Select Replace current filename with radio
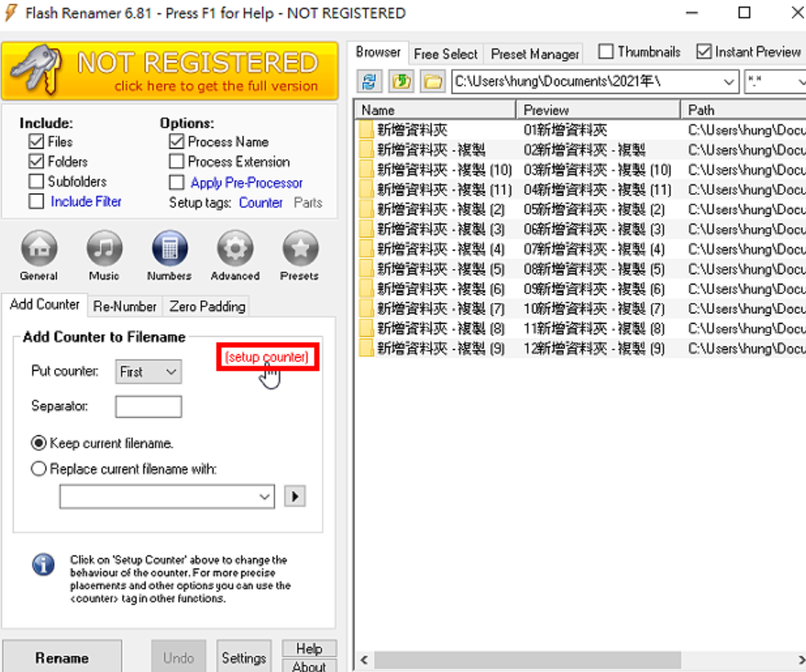 coord(38,468)
